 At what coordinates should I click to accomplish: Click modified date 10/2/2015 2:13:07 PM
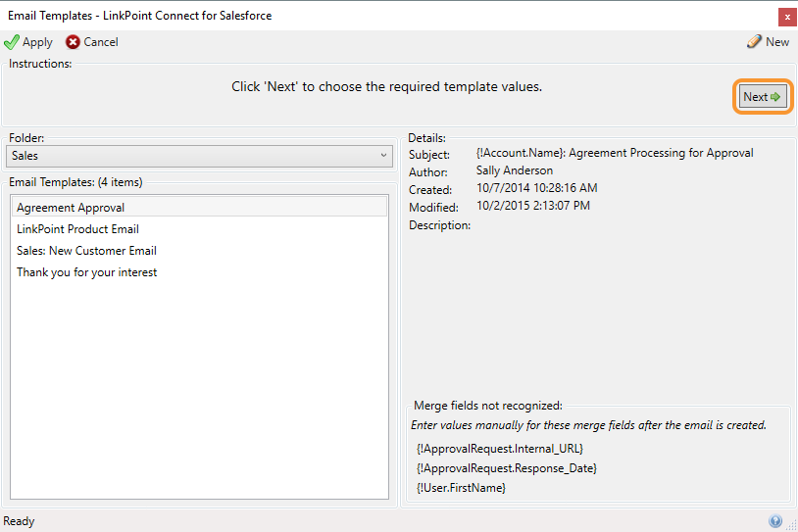click(533, 206)
